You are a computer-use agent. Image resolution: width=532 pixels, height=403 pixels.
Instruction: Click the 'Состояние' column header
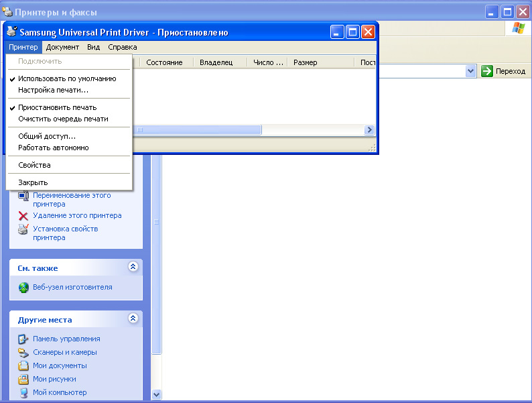[164, 62]
